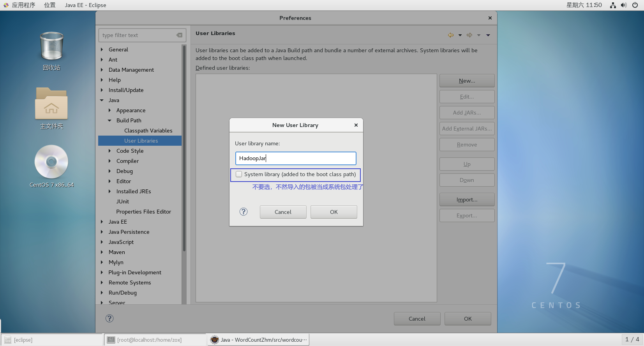
Task: Open the forward history dropdown arrow
Action: 479,35
